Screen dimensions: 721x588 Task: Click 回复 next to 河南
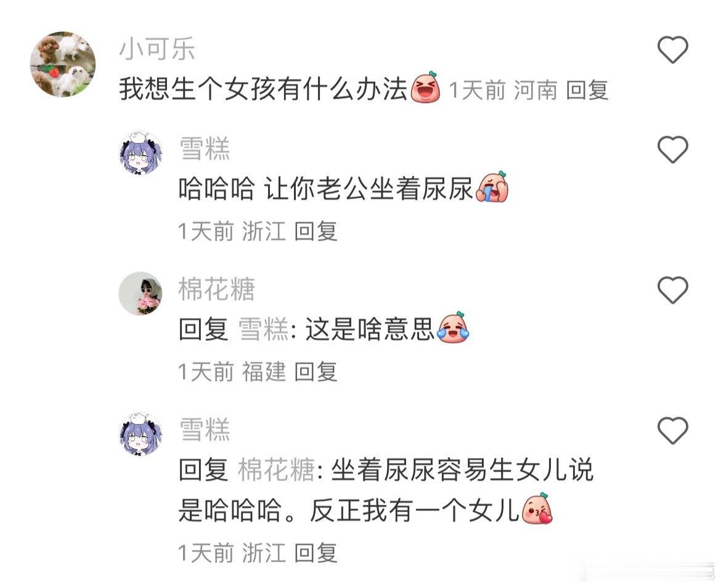(587, 89)
